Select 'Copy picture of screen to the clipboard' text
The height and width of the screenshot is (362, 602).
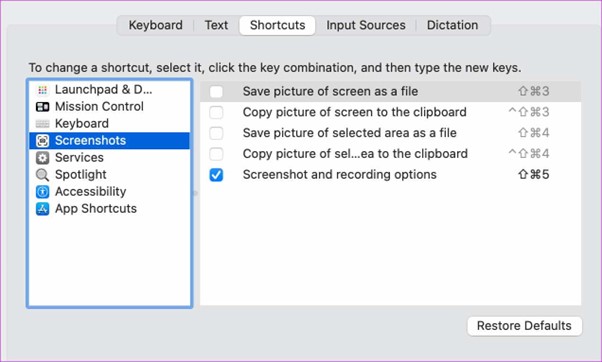click(x=355, y=112)
